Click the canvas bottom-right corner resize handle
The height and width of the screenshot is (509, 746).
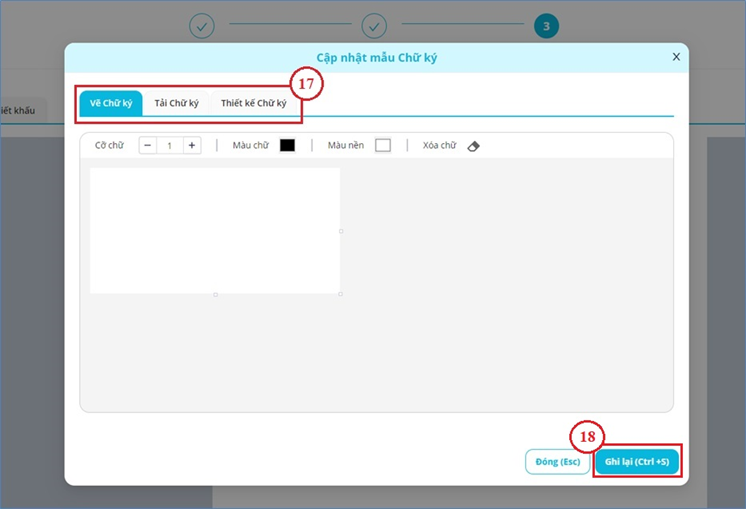point(341,294)
